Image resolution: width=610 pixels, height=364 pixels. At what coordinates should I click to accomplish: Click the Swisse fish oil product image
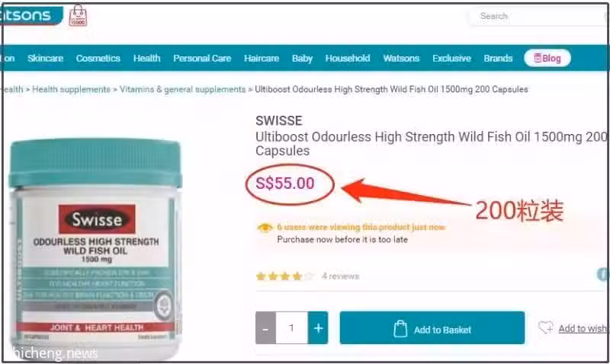95,248
